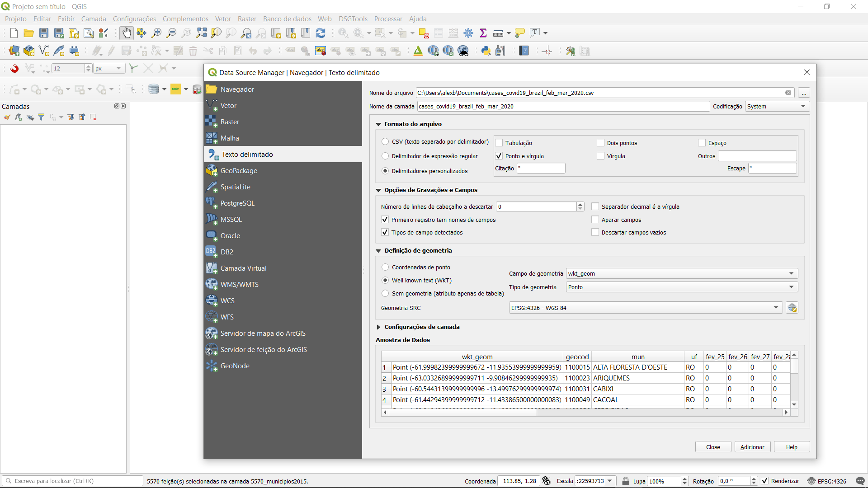The image size is (868, 488).
Task: Open the Vetor menu
Action: coord(223,19)
